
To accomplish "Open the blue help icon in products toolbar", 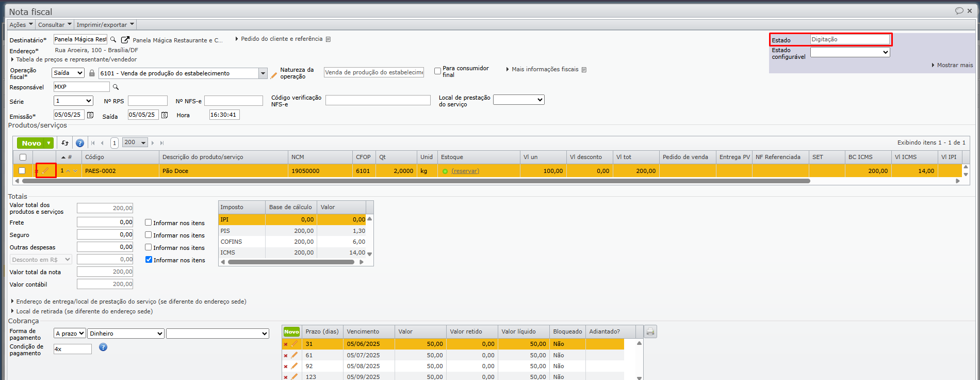I will click(x=80, y=143).
